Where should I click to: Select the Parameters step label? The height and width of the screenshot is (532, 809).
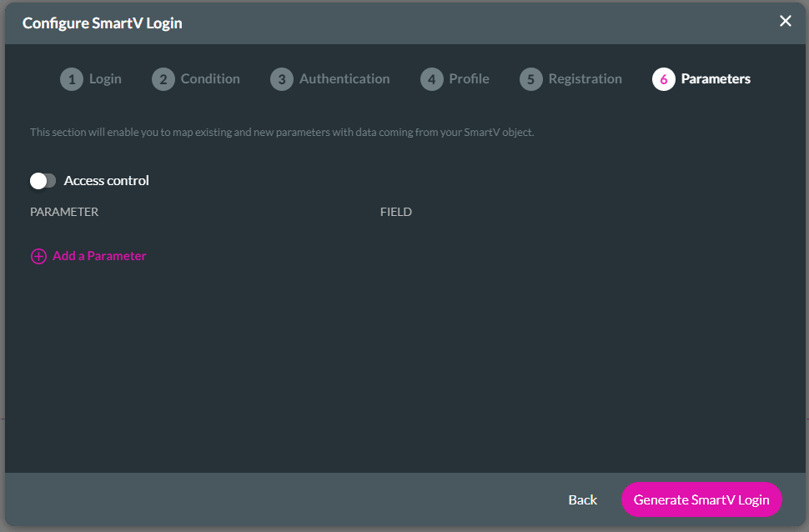716,79
